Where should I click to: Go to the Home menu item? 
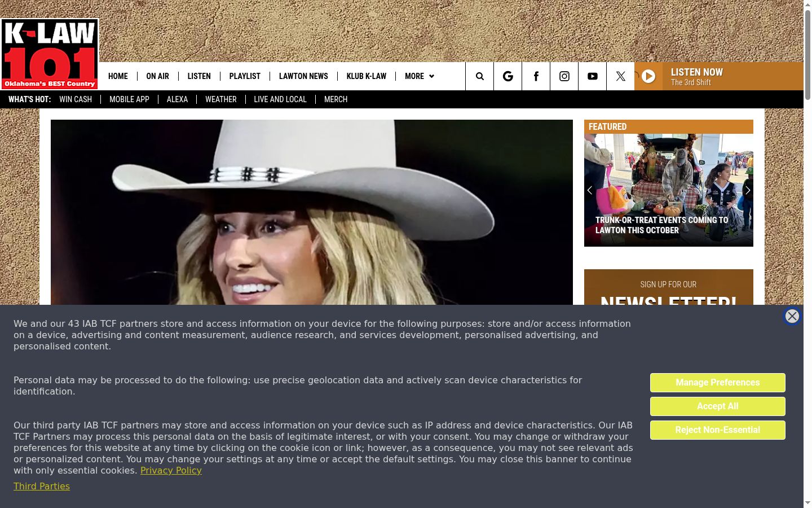pos(118,76)
